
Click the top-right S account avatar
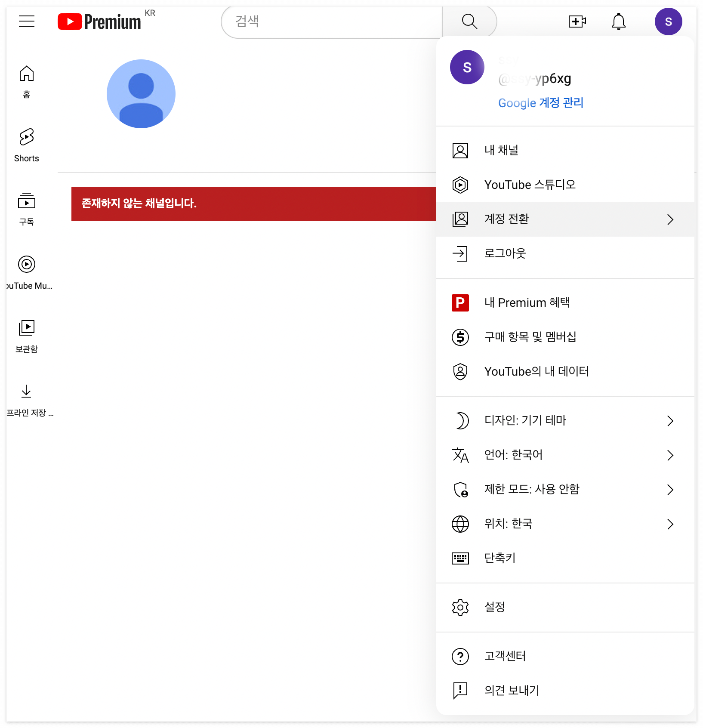point(668,22)
